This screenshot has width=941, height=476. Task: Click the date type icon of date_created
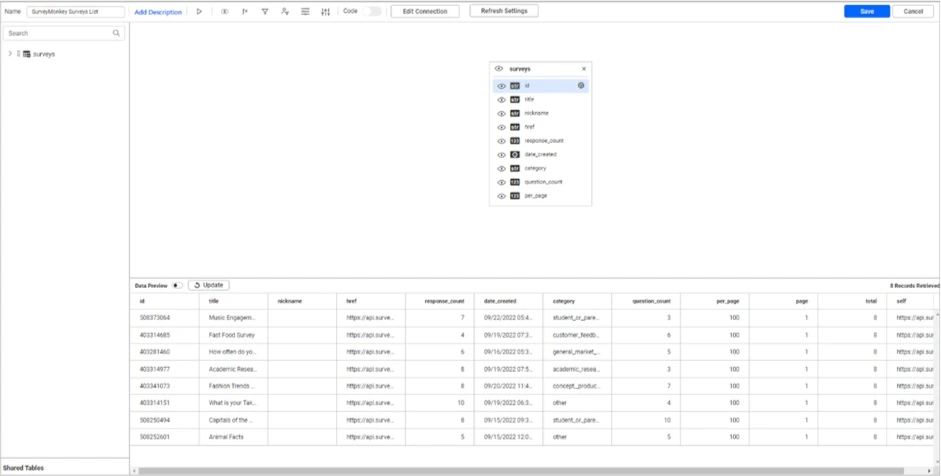click(515, 155)
